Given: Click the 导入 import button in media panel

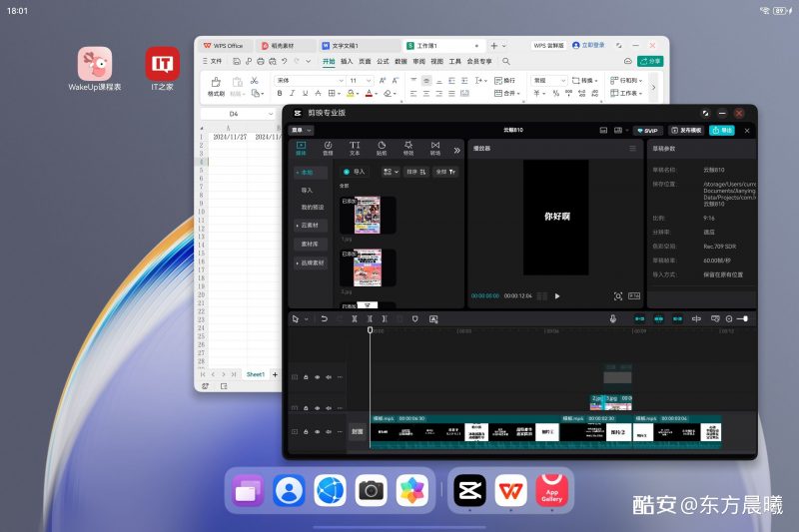Looking at the screenshot, I should coord(355,172).
